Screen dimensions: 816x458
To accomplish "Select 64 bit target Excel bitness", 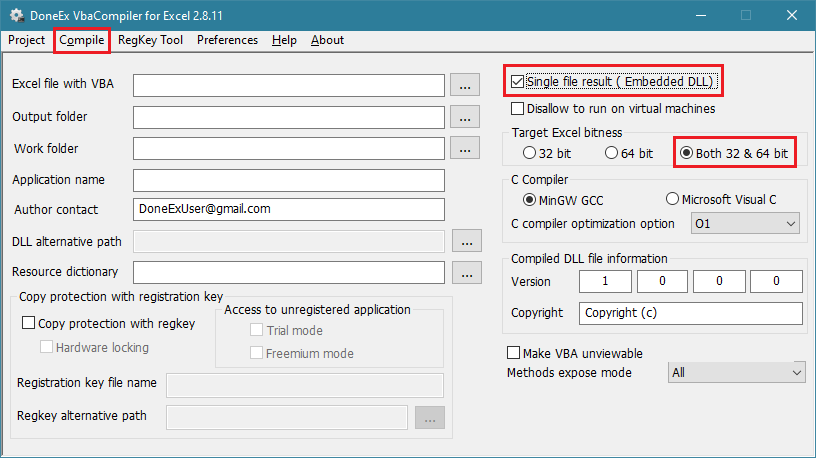I will point(611,153).
